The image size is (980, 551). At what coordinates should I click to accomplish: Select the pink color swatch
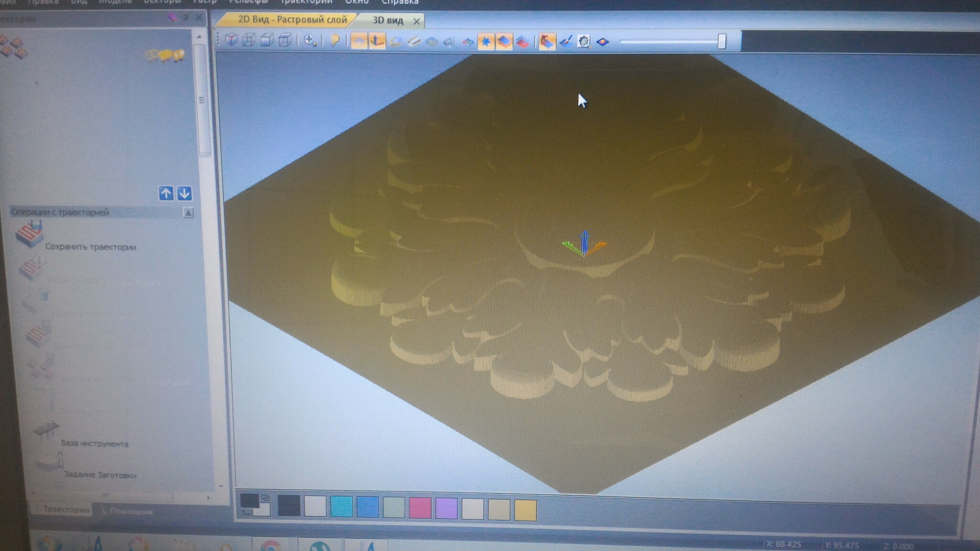[x=420, y=508]
